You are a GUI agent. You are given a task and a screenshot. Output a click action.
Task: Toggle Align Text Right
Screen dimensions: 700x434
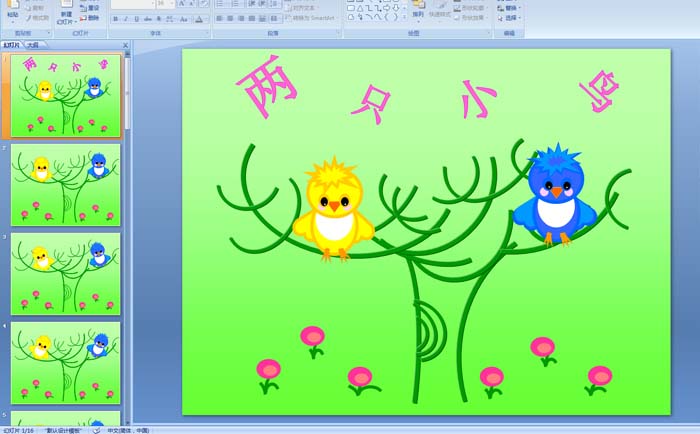tap(241, 19)
